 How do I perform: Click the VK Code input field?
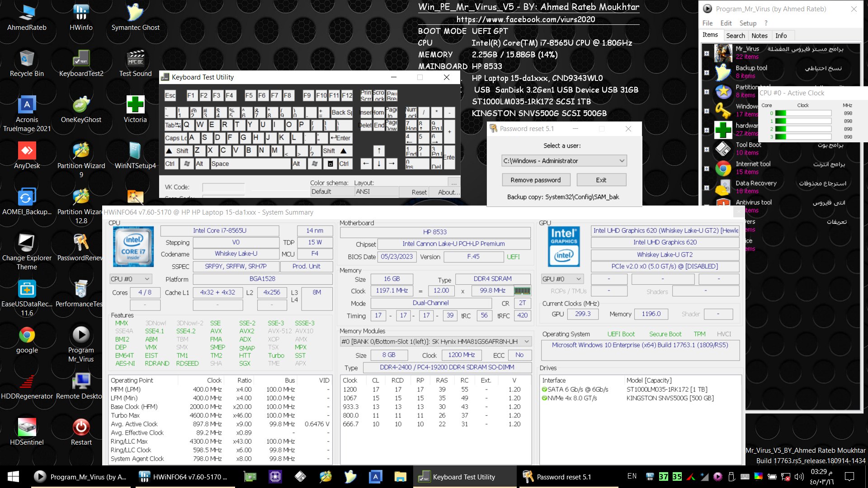pyautogui.click(x=223, y=187)
